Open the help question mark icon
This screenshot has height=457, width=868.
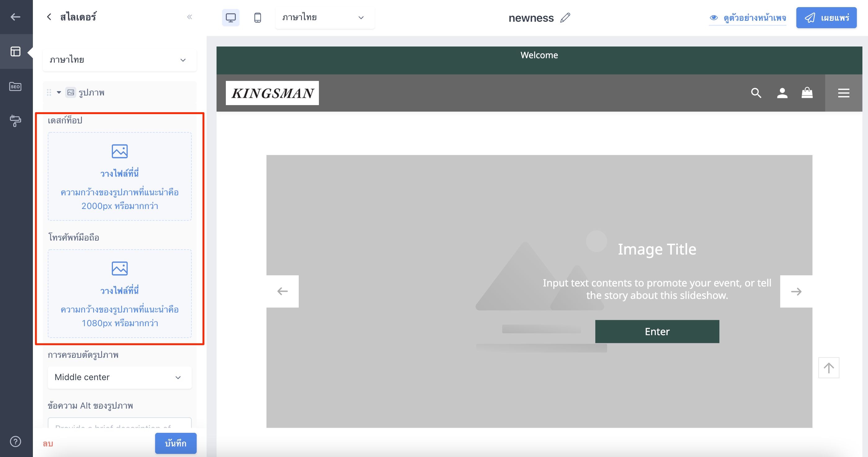pyautogui.click(x=16, y=441)
